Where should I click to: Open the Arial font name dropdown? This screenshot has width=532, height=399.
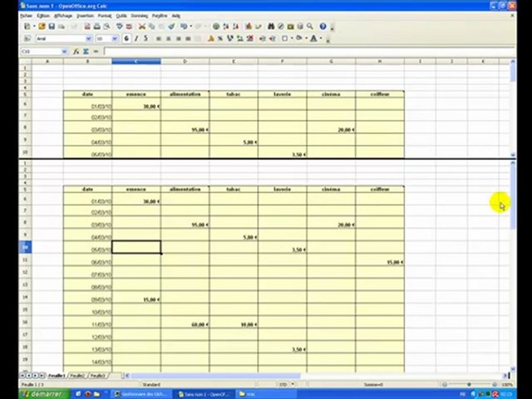[89, 39]
